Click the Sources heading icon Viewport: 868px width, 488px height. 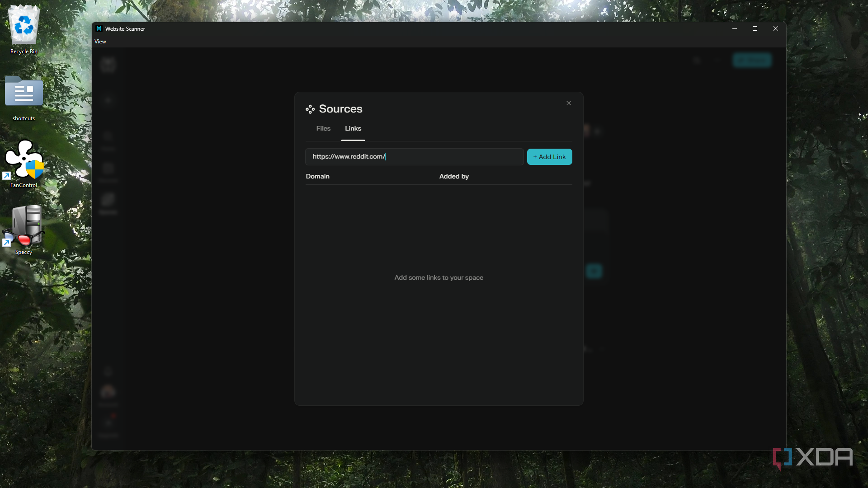(310, 109)
